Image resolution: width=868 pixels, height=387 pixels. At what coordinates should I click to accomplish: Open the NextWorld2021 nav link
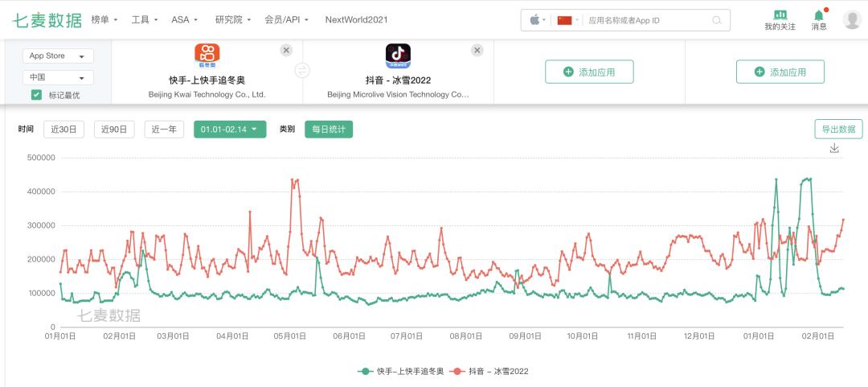(357, 20)
